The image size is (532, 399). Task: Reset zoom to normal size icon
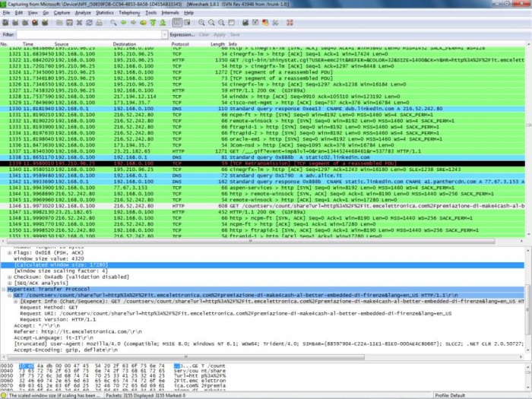coord(221,23)
